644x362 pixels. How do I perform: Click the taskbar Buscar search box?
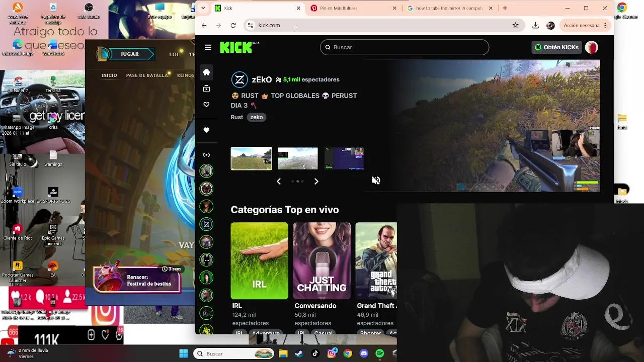coord(234,353)
